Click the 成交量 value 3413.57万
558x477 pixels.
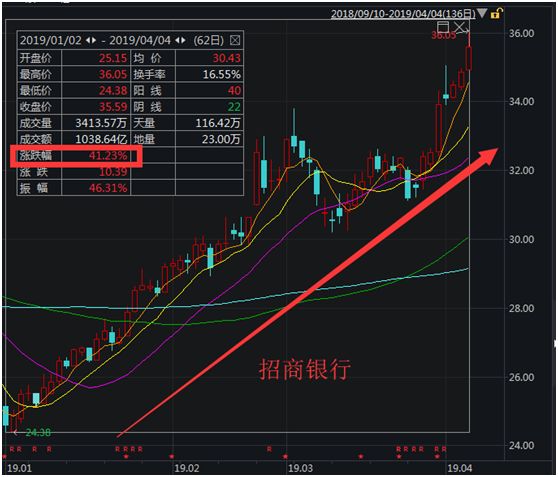[101, 123]
